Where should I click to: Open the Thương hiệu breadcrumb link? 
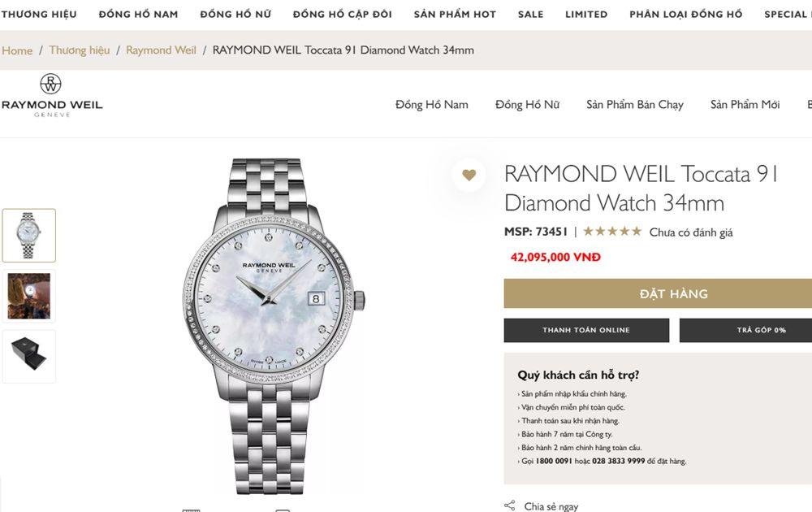(80, 50)
